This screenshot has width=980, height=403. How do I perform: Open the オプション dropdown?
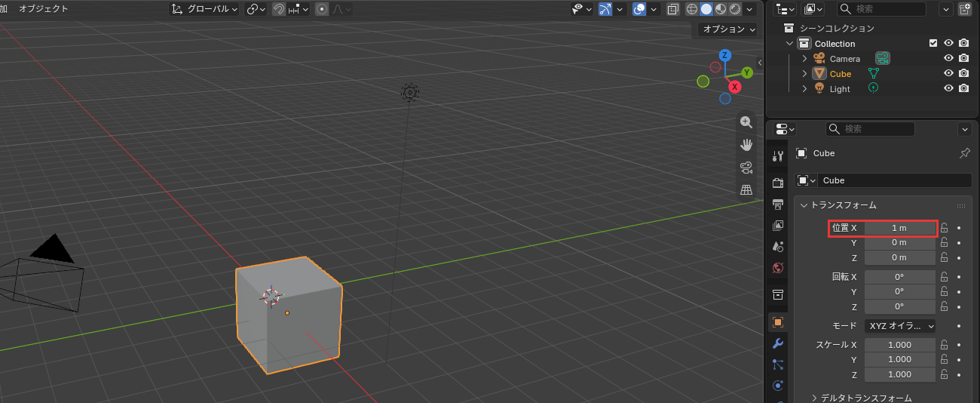coord(727,29)
